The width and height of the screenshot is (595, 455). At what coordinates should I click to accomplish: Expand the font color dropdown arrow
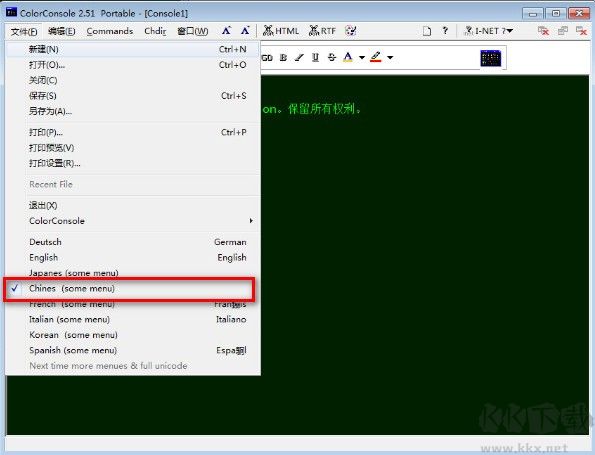(x=362, y=58)
